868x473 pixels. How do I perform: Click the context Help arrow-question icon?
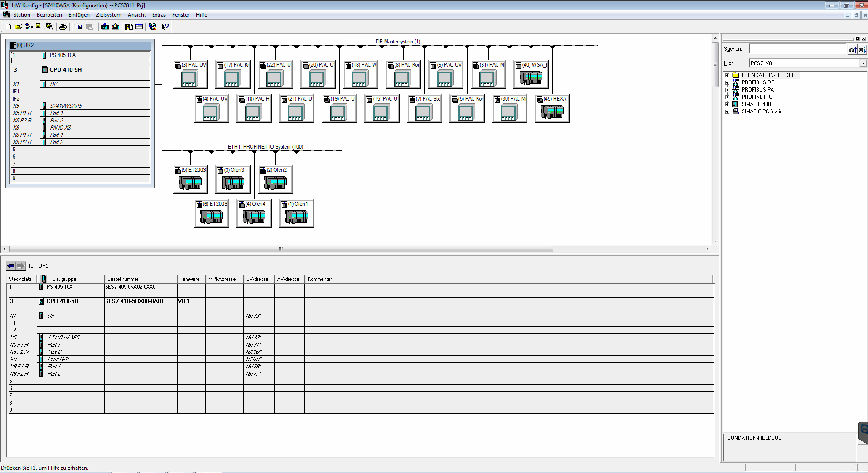165,27
